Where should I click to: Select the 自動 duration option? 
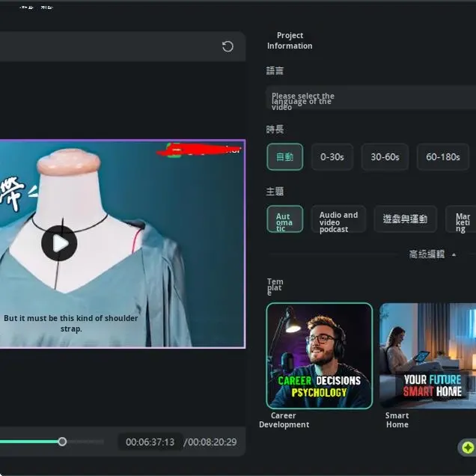284,157
